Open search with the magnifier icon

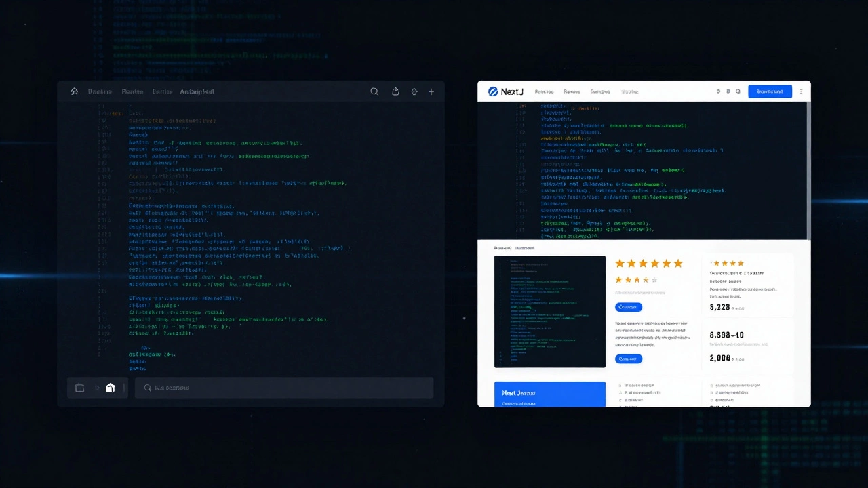(x=374, y=91)
